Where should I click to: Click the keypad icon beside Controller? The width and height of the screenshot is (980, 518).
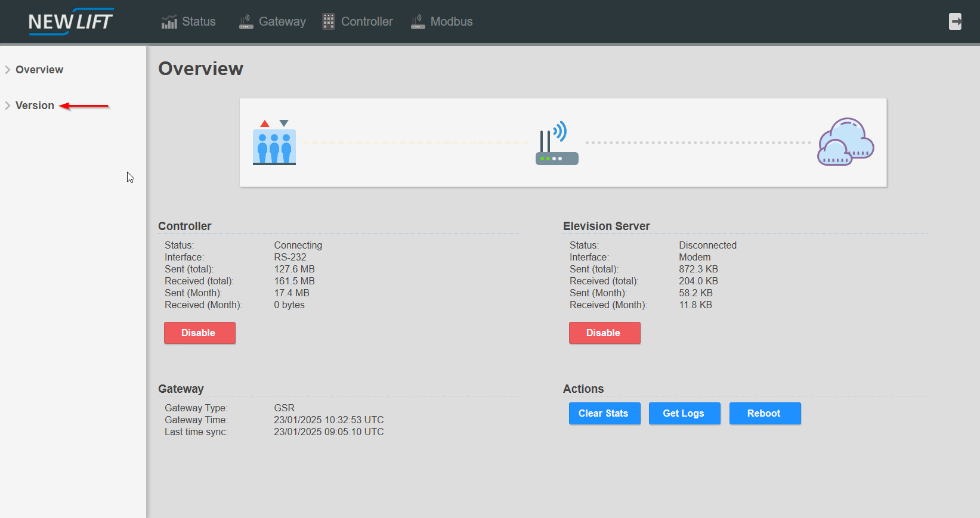(329, 21)
